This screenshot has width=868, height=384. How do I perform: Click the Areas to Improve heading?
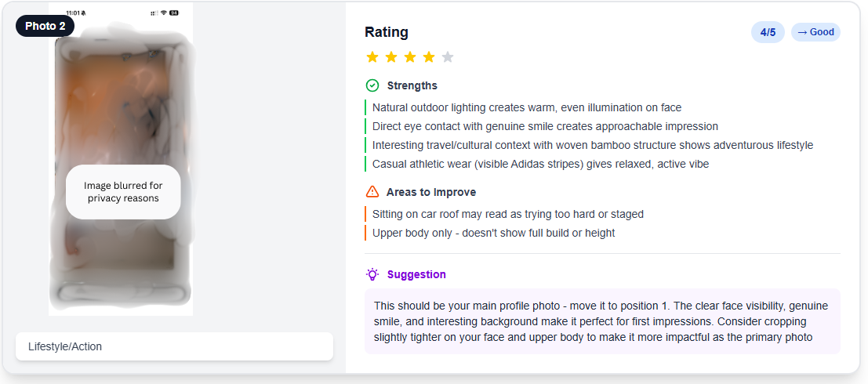pos(430,192)
